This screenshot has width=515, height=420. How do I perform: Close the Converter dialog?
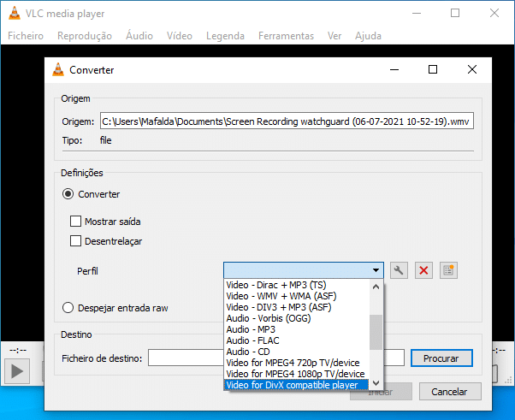pos(472,69)
